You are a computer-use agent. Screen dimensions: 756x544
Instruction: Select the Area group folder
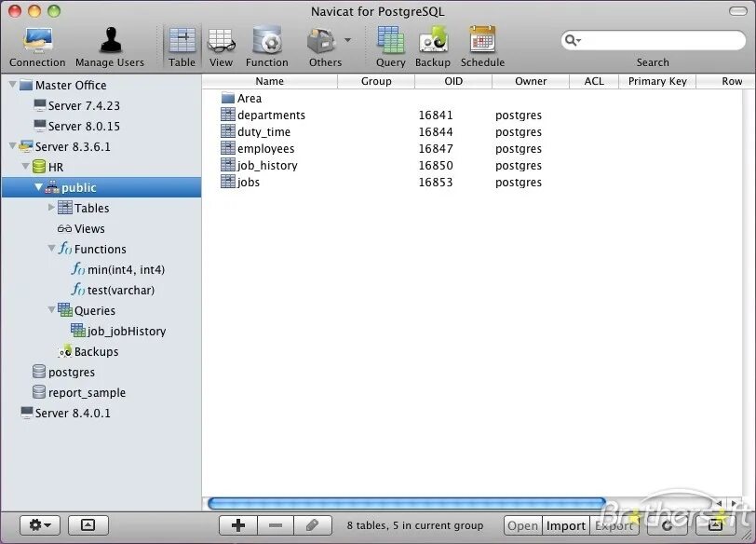[x=241, y=99]
